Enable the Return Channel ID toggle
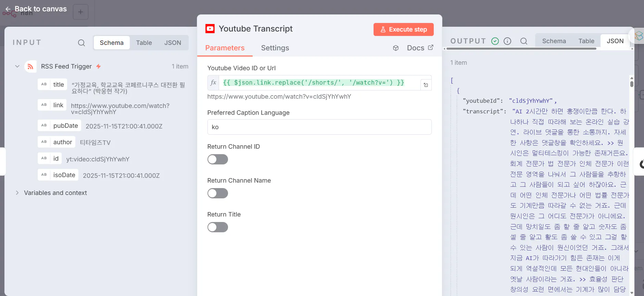 click(218, 159)
